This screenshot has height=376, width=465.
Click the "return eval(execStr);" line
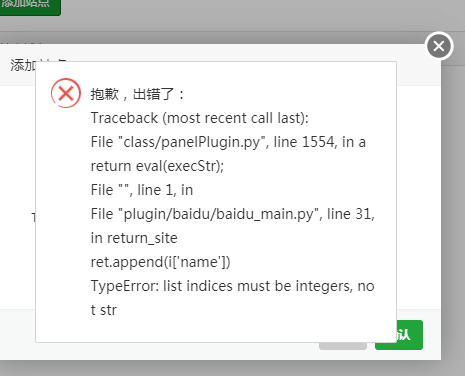[x=157, y=166]
